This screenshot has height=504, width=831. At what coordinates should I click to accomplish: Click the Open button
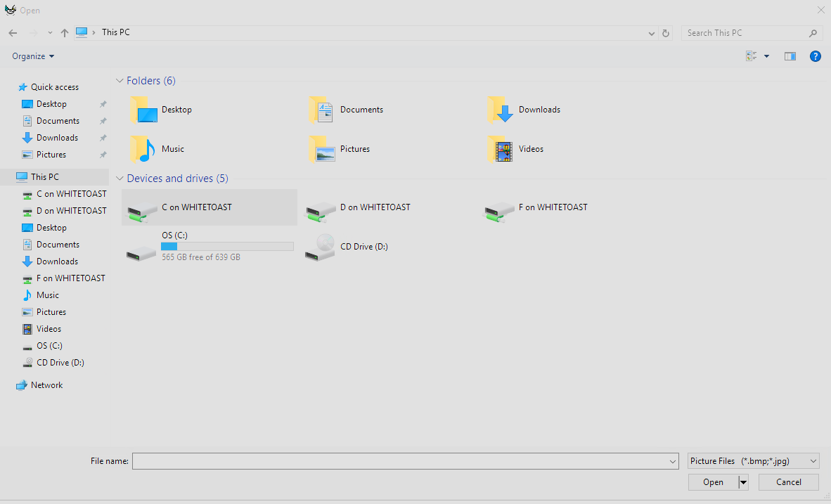[x=713, y=482]
